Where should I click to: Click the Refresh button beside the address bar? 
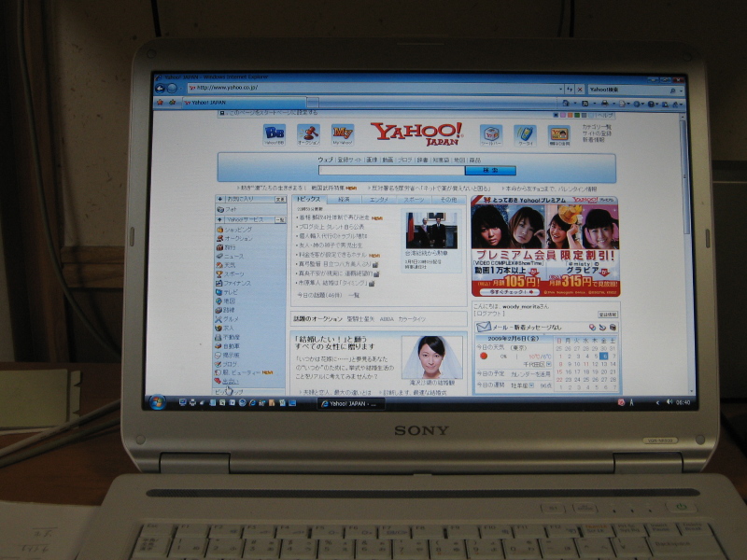(x=570, y=89)
